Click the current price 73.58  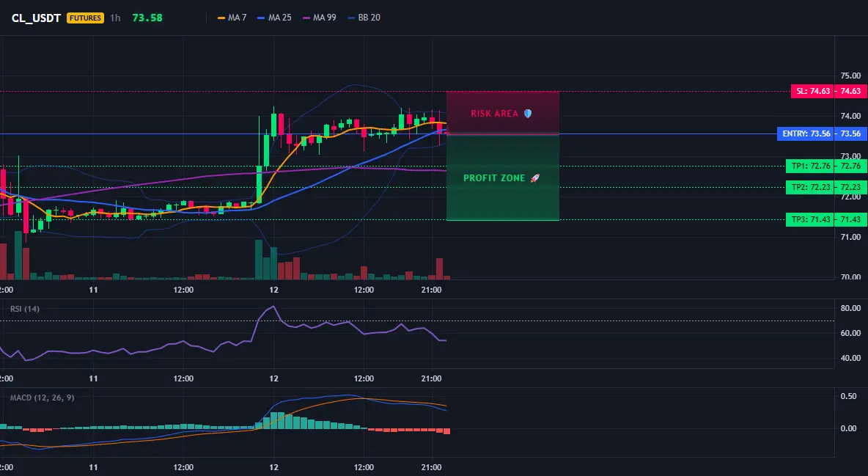147,18
